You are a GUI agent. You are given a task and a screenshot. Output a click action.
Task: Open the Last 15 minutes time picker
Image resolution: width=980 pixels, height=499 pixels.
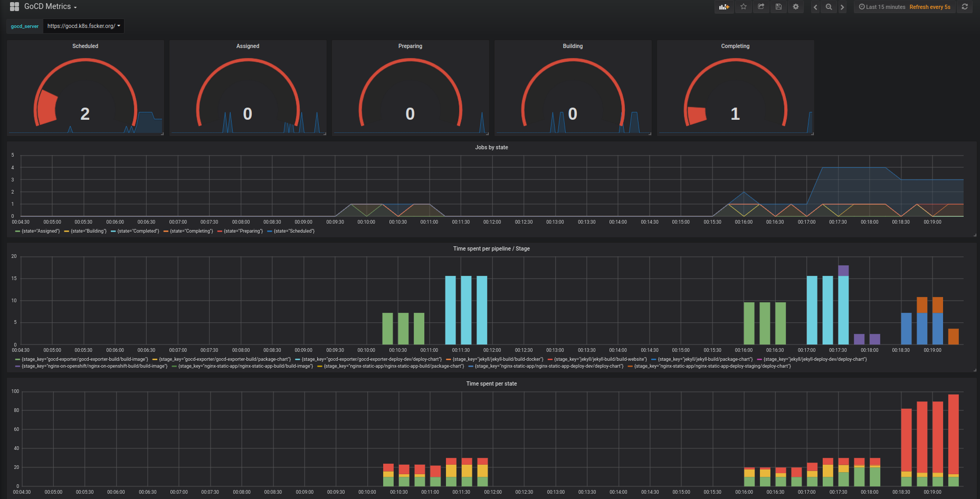(x=882, y=7)
